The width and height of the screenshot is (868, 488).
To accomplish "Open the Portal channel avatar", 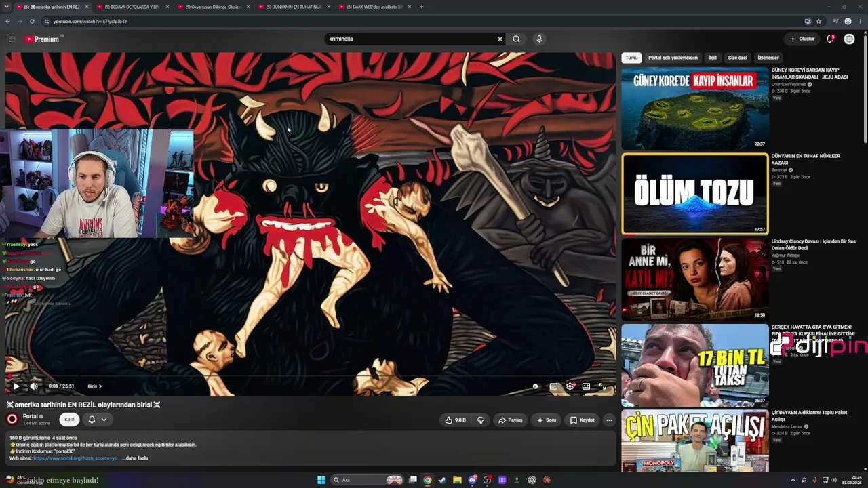I will 12,419.
